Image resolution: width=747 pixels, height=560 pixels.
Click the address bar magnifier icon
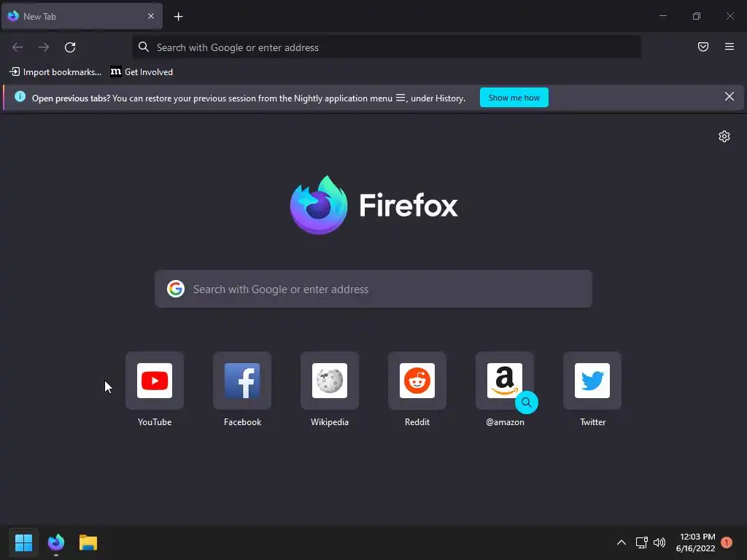point(144,47)
